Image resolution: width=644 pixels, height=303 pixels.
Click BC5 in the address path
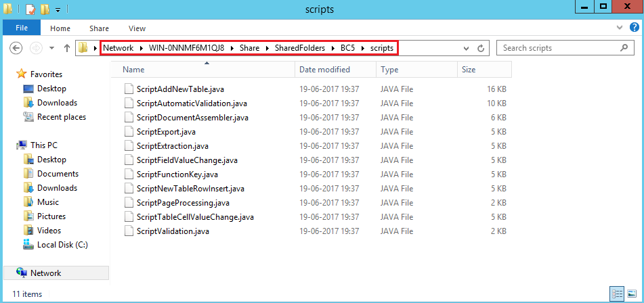click(x=348, y=48)
